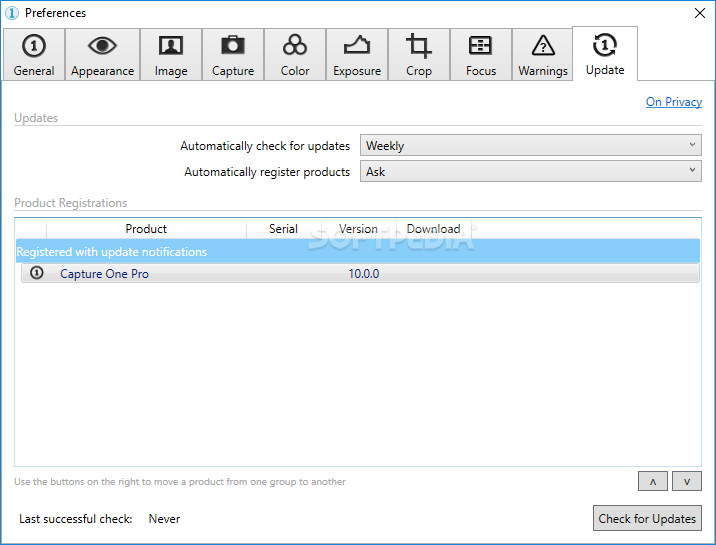Image resolution: width=716 pixels, height=545 pixels.
Task: Click version 10.0.0 value
Action: (363, 274)
